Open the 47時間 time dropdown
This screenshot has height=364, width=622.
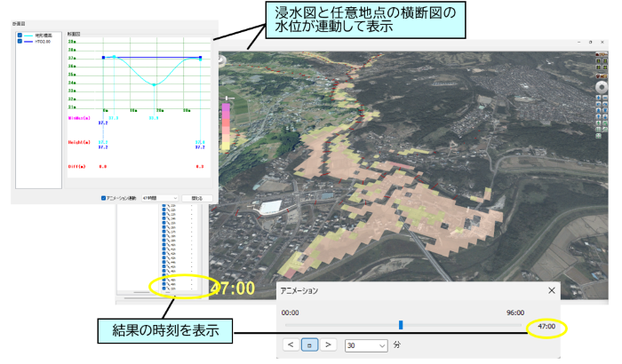click(160, 198)
